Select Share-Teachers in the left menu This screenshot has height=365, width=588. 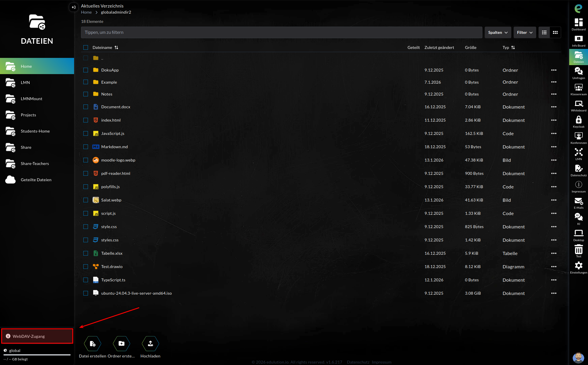click(x=35, y=164)
